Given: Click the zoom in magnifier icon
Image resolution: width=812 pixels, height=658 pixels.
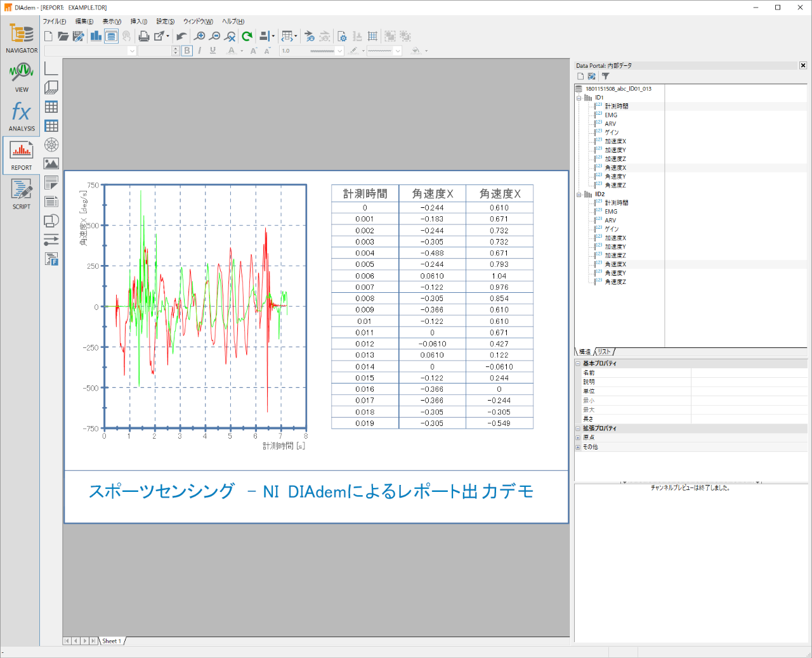Looking at the screenshot, I should pyautogui.click(x=200, y=36).
